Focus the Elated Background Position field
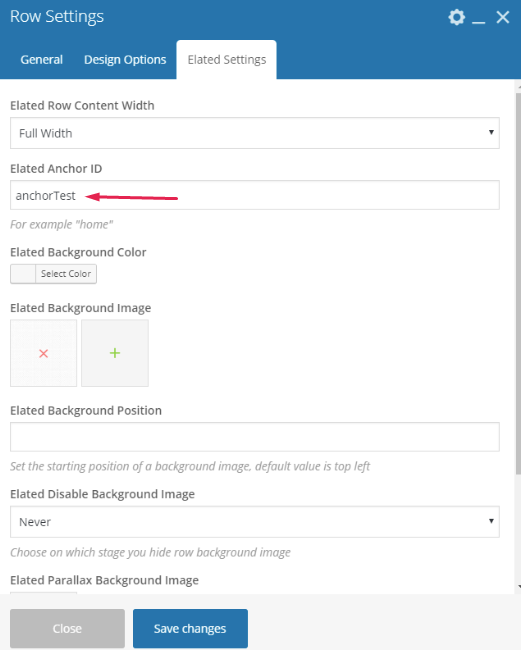Screen dimensions: 521x650 tap(254, 437)
